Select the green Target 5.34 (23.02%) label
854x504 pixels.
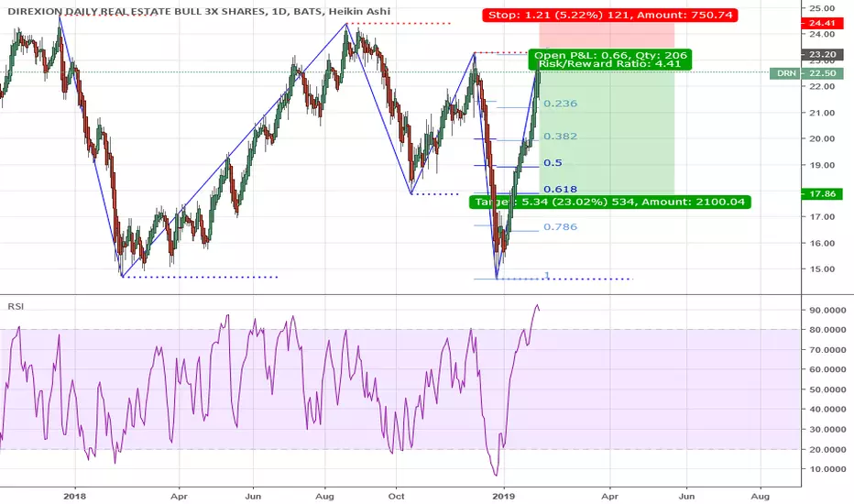point(610,203)
